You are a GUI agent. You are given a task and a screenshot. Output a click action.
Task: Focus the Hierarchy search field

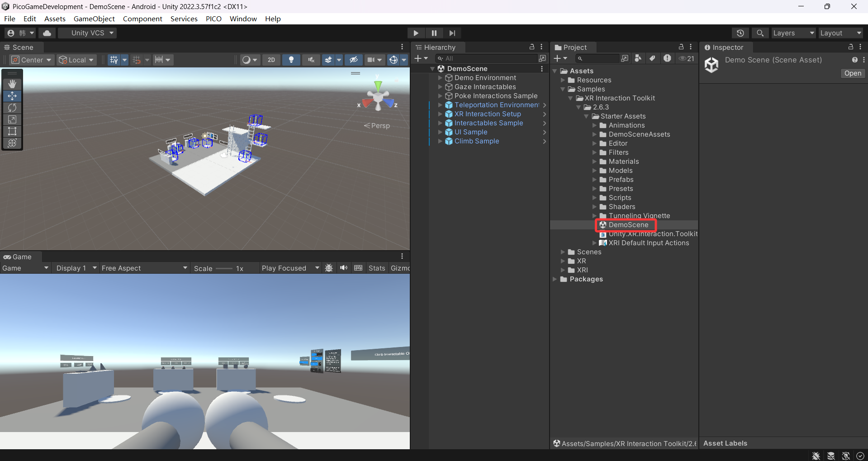click(486, 58)
